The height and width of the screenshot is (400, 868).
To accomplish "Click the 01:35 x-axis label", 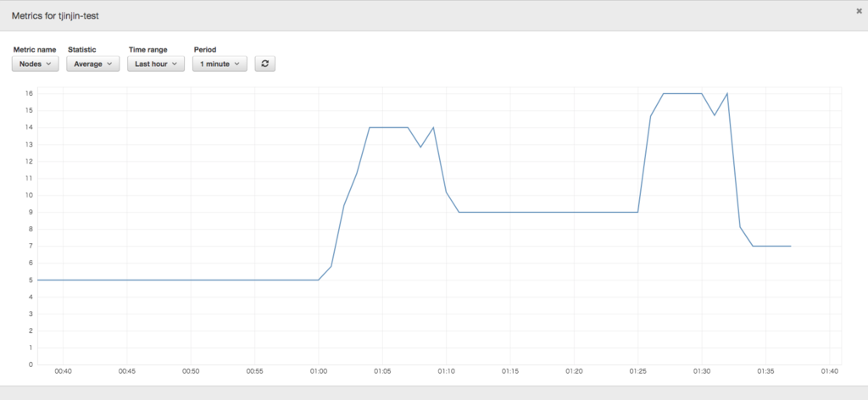I will [x=765, y=372].
